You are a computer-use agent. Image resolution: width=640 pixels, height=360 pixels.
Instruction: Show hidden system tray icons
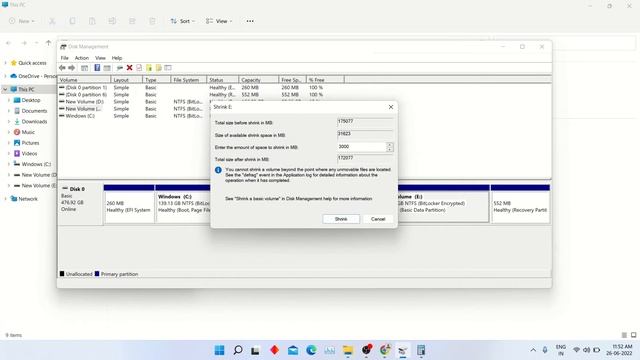click(533, 350)
